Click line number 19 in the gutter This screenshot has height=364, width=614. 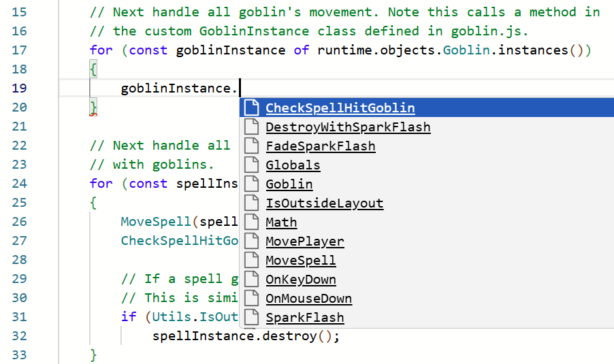(19, 88)
